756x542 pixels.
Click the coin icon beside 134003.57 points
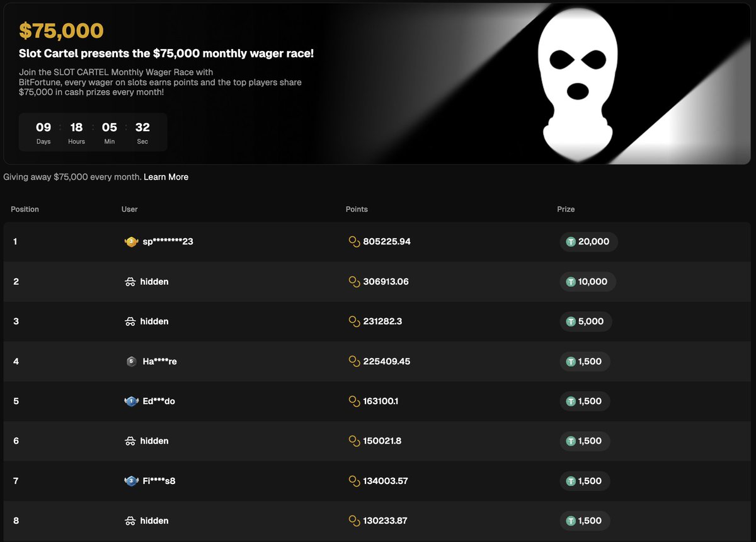[x=354, y=481]
